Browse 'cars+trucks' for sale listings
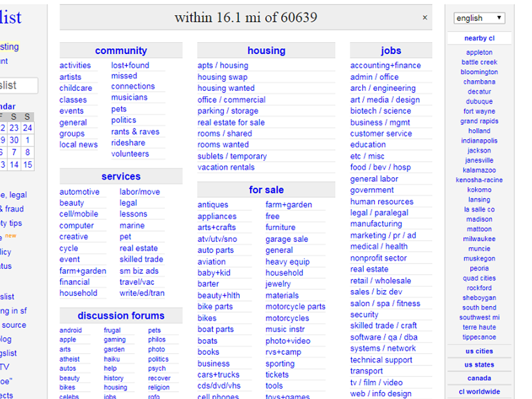532x399 pixels. (x=218, y=375)
